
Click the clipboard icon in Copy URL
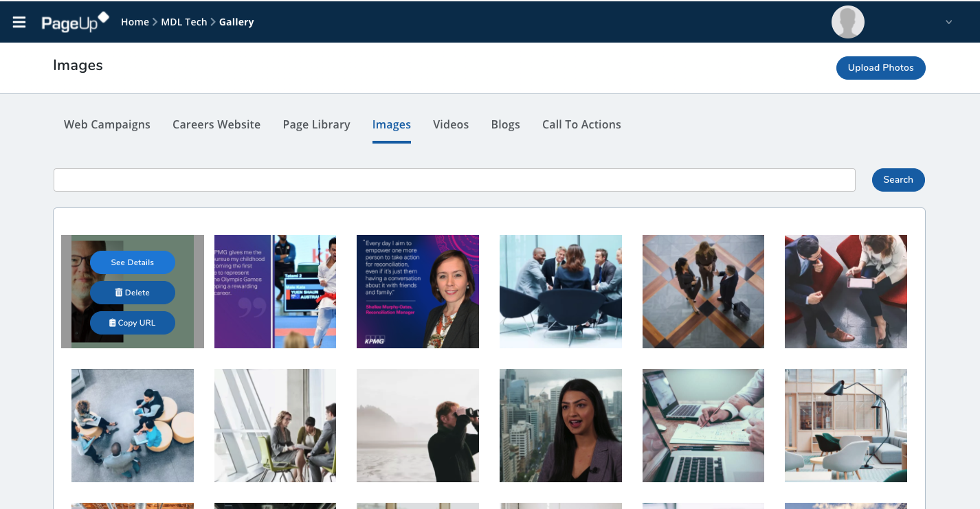[113, 323]
